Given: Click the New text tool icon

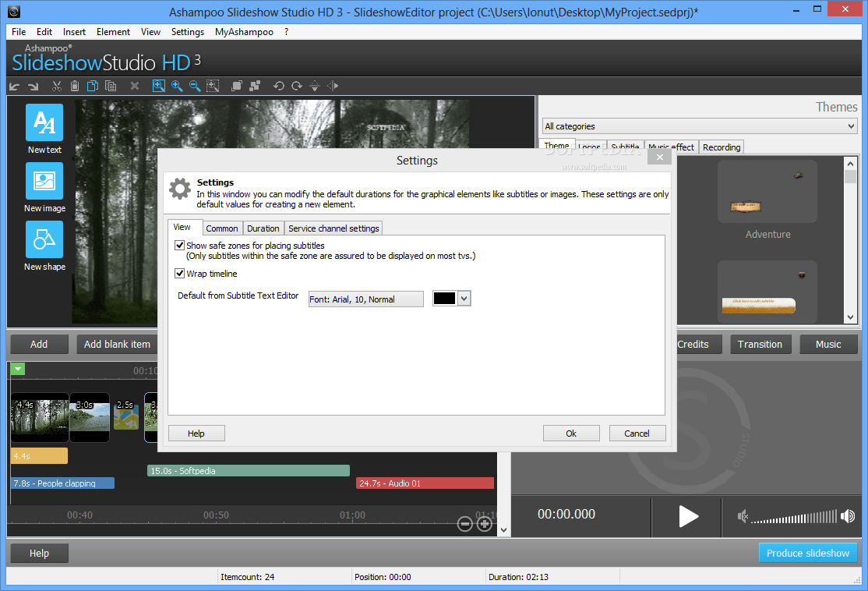Looking at the screenshot, I should pyautogui.click(x=44, y=122).
